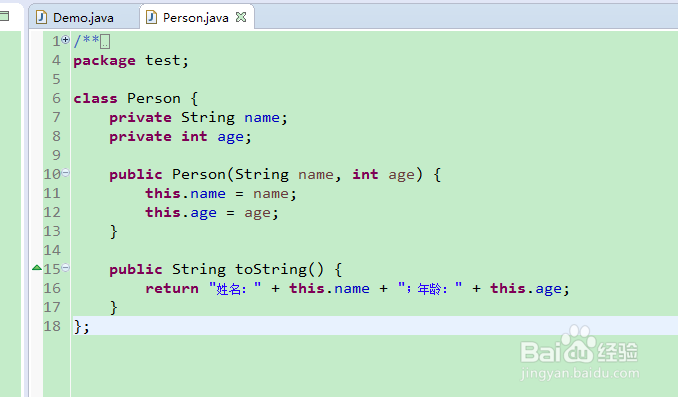Place cursor on 'package' keyword
The height and width of the screenshot is (397, 678).
pos(104,61)
